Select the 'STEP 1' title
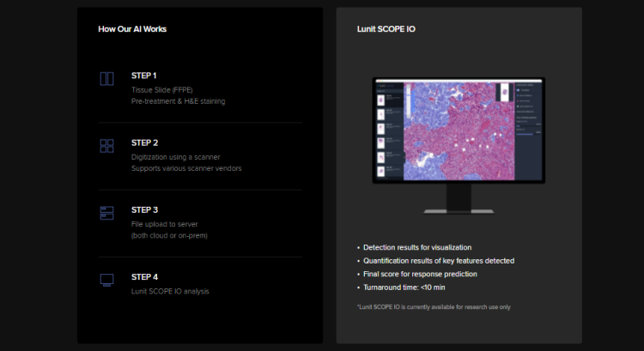644x351 pixels. [x=143, y=76]
